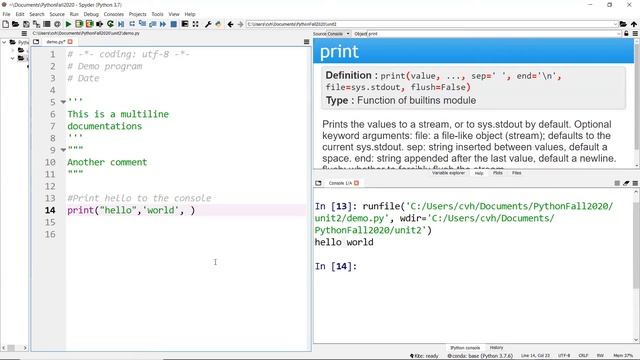Browse console tabs icon
The image size is (640, 360).
318,183
